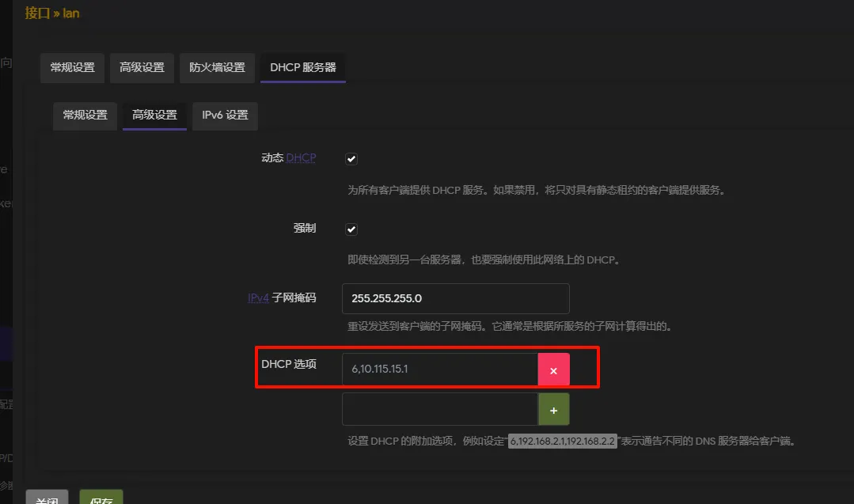Toggle dynamic DHCP service off
Screen dimensions: 854x504
point(351,158)
